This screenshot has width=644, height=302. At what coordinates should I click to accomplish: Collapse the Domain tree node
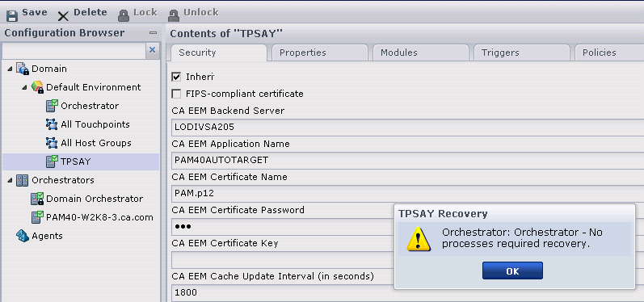(10, 69)
